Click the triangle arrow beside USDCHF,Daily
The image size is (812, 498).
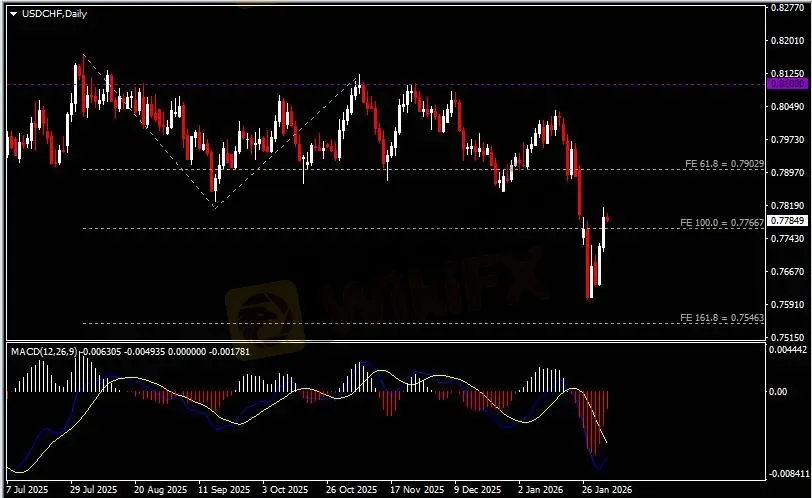pos(13,12)
